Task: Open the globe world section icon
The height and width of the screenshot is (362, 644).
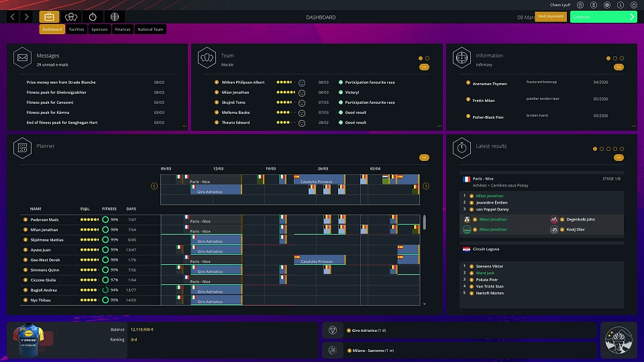Action: pyautogui.click(x=115, y=17)
